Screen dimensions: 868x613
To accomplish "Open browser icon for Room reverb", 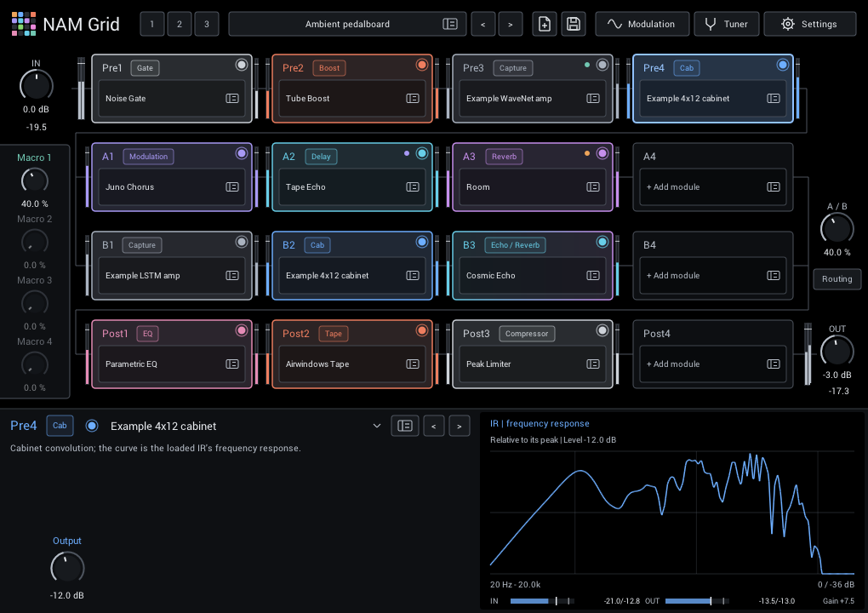I will 593,187.
